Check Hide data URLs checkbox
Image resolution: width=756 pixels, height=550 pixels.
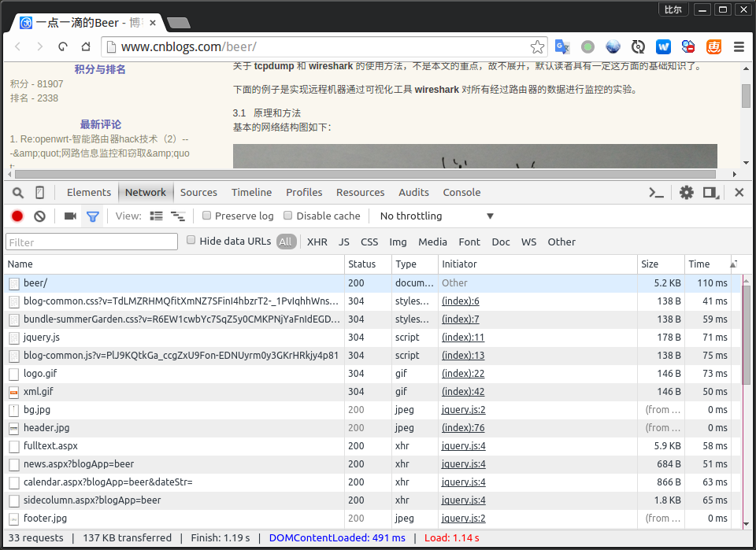(x=191, y=240)
